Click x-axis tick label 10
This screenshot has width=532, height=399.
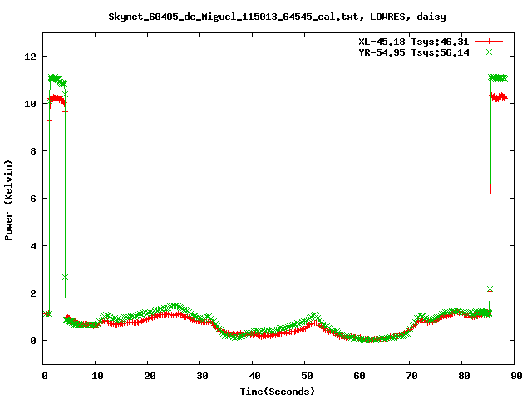97,376
